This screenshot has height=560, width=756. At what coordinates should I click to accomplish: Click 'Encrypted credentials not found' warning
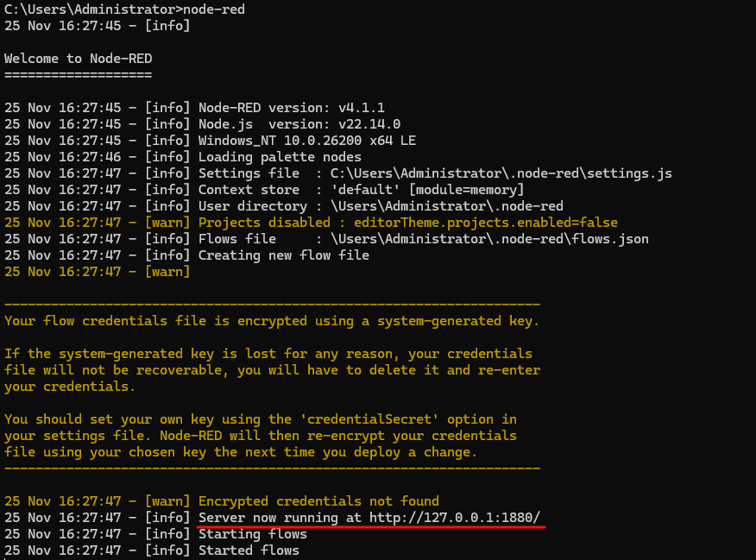(222, 501)
